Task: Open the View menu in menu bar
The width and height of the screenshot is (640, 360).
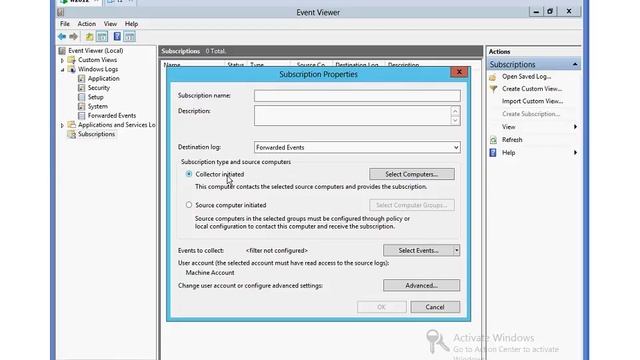Action: 110,24
